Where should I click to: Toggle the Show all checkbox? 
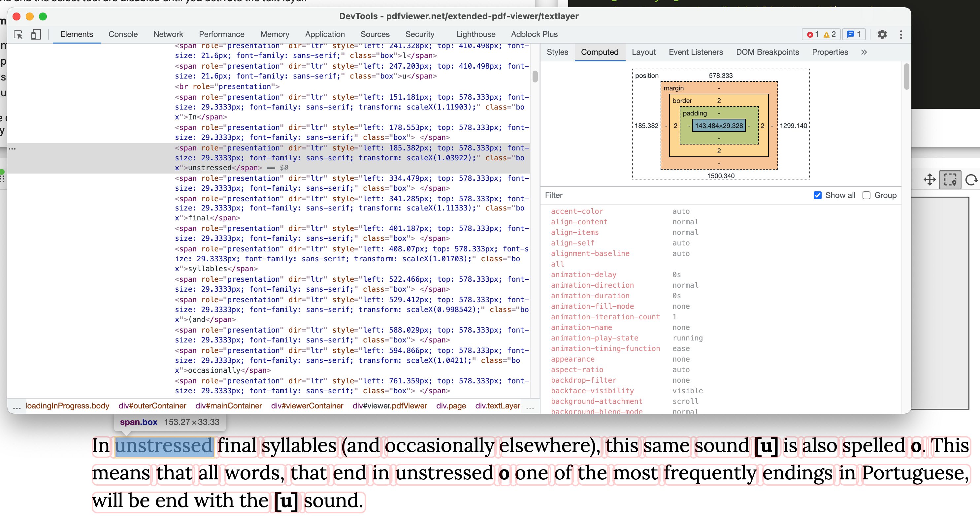817,195
